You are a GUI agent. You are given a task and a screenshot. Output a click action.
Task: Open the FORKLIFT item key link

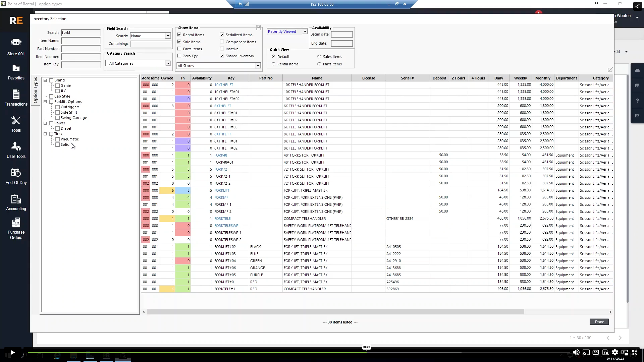222,190
